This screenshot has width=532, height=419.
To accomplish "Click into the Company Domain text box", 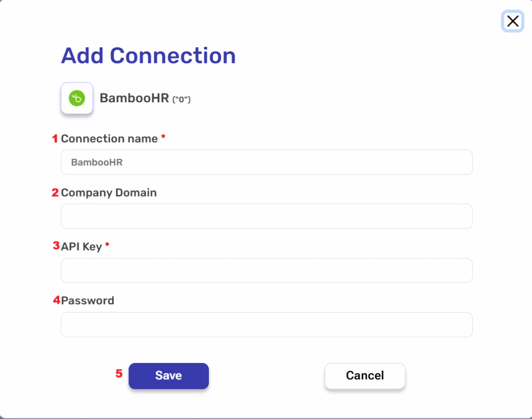I will pyautogui.click(x=267, y=217).
